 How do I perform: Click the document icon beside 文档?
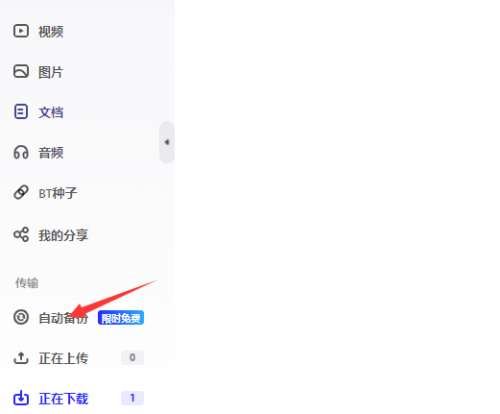click(x=21, y=111)
